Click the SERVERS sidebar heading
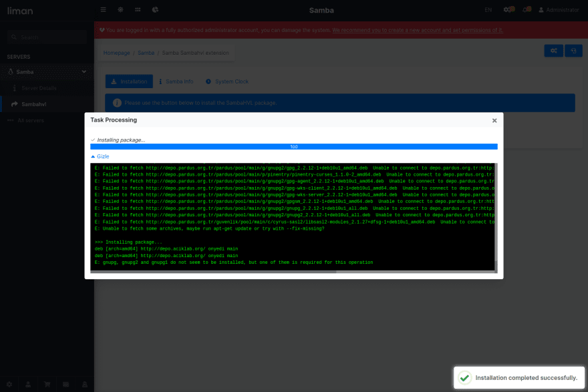The image size is (588, 392). (19, 57)
